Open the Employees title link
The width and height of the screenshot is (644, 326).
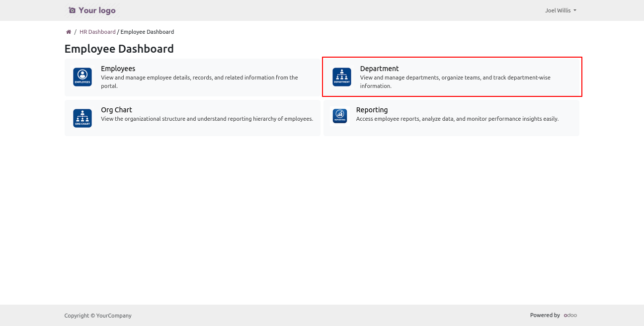point(118,69)
